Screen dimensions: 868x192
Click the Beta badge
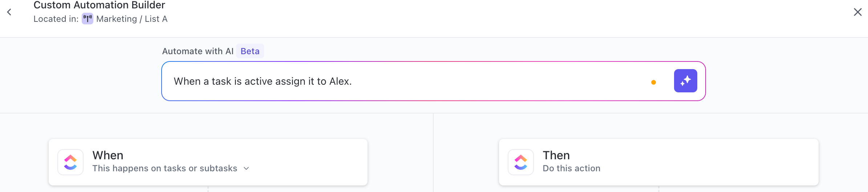[250, 51]
